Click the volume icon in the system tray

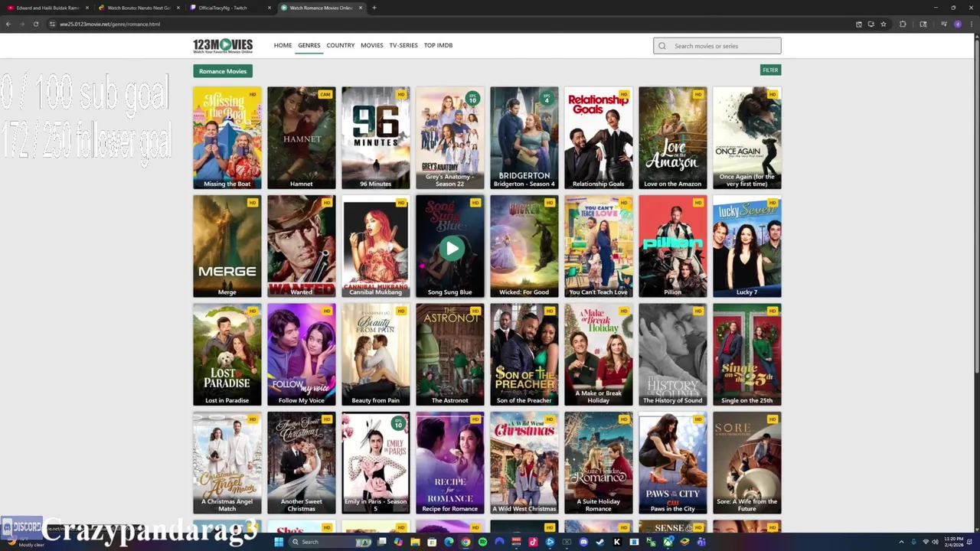(935, 542)
